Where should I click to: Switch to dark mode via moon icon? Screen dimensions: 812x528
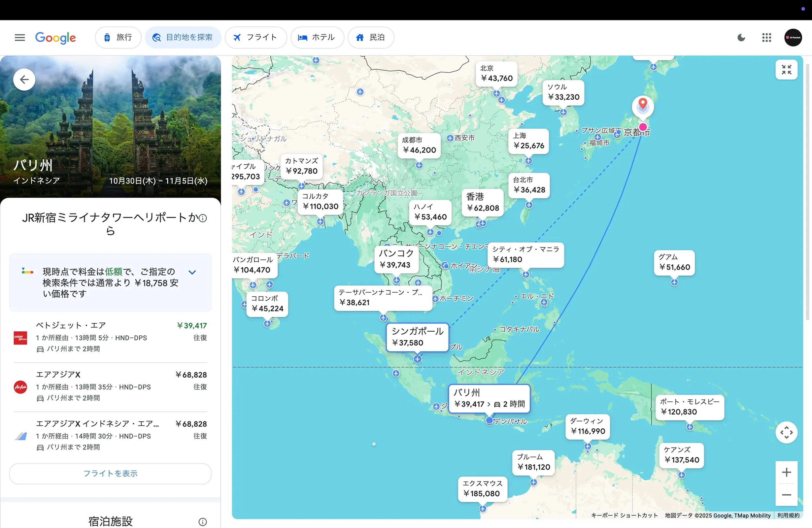(741, 38)
